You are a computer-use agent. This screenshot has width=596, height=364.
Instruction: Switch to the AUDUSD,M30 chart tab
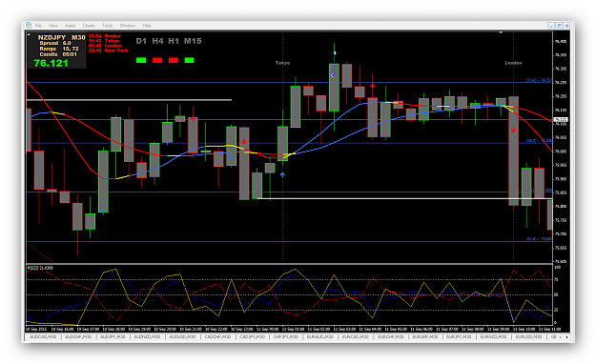tap(183, 336)
